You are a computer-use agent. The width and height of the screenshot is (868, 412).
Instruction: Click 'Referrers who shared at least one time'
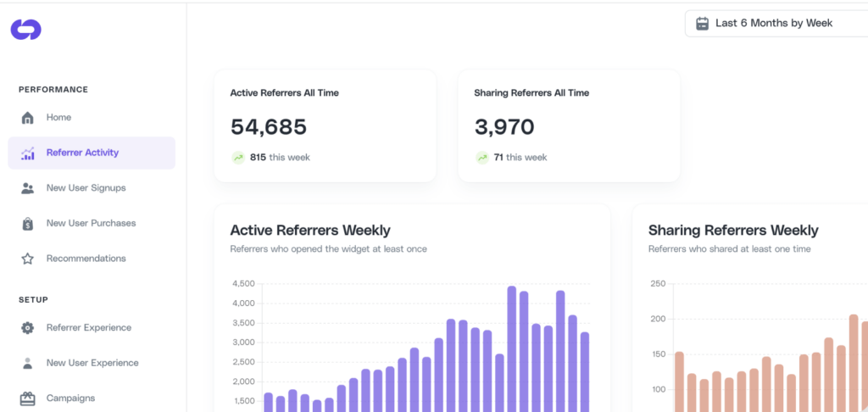click(730, 249)
